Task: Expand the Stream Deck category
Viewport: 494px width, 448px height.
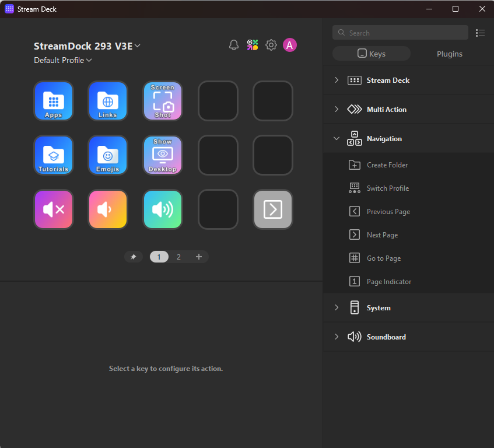Action: pyautogui.click(x=409, y=80)
